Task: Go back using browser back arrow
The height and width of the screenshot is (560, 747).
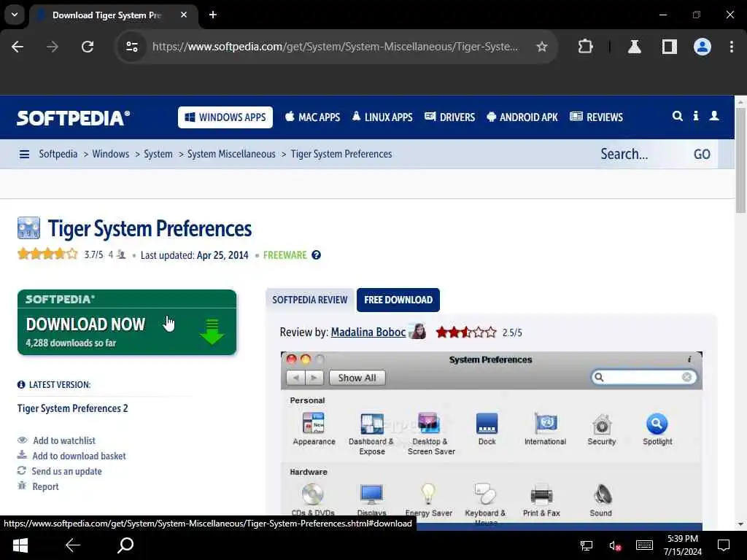Action: pyautogui.click(x=18, y=47)
